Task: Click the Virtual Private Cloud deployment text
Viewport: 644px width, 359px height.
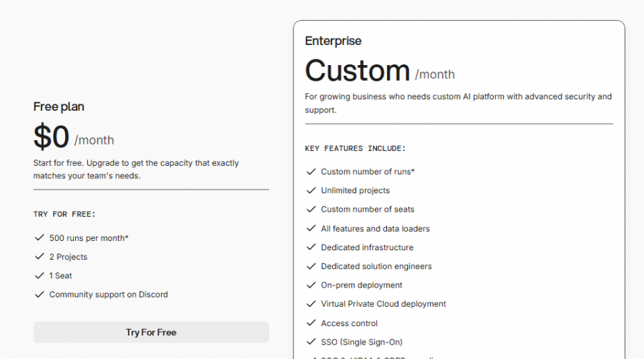Action: click(383, 304)
